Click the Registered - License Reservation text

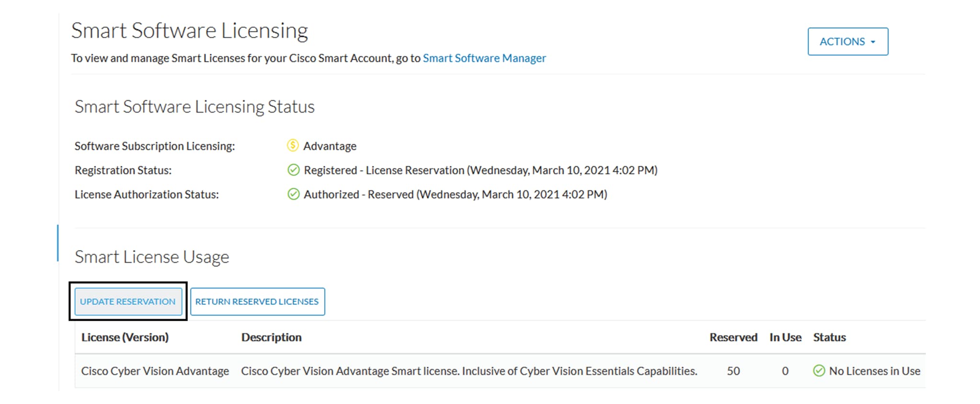coord(480,170)
